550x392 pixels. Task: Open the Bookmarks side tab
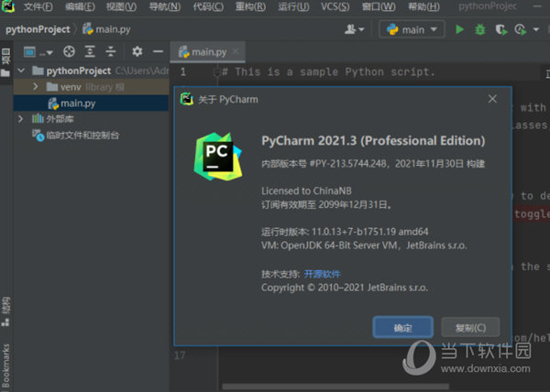pos(5,366)
